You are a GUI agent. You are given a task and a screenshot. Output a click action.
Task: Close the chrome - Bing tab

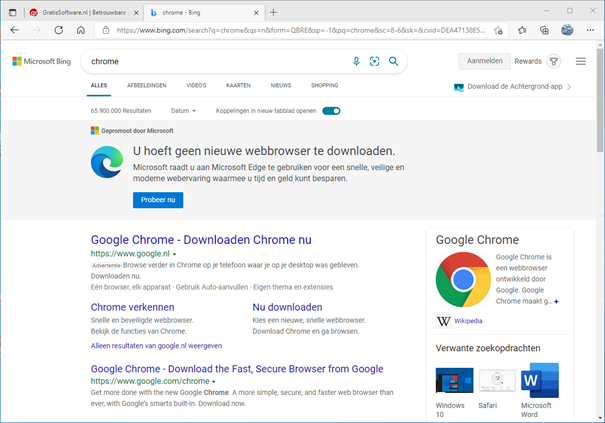point(256,13)
